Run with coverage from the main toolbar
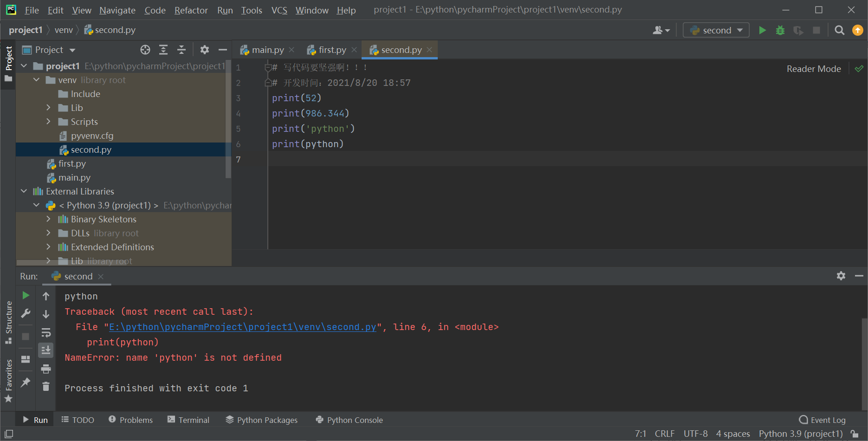 pyautogui.click(x=798, y=30)
